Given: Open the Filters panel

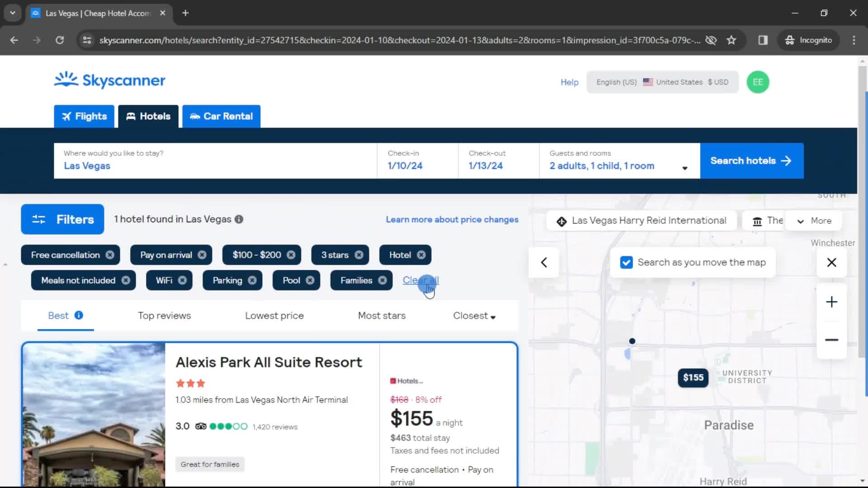Looking at the screenshot, I should 62,219.
